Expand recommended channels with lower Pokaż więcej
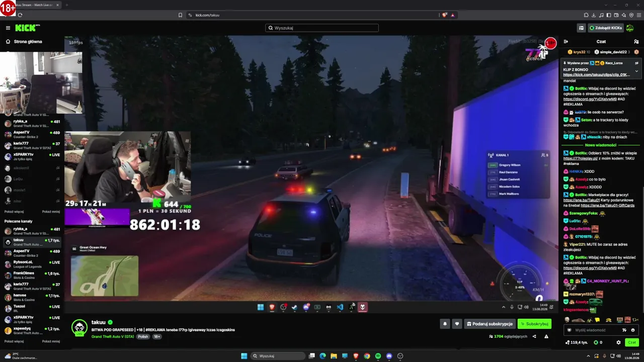 (x=14, y=341)
